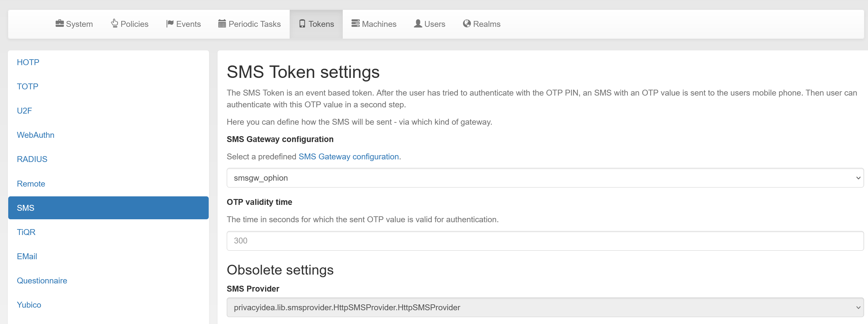Expand the smsgw_ophion gateway dropdown
868x324 pixels.
coord(545,178)
